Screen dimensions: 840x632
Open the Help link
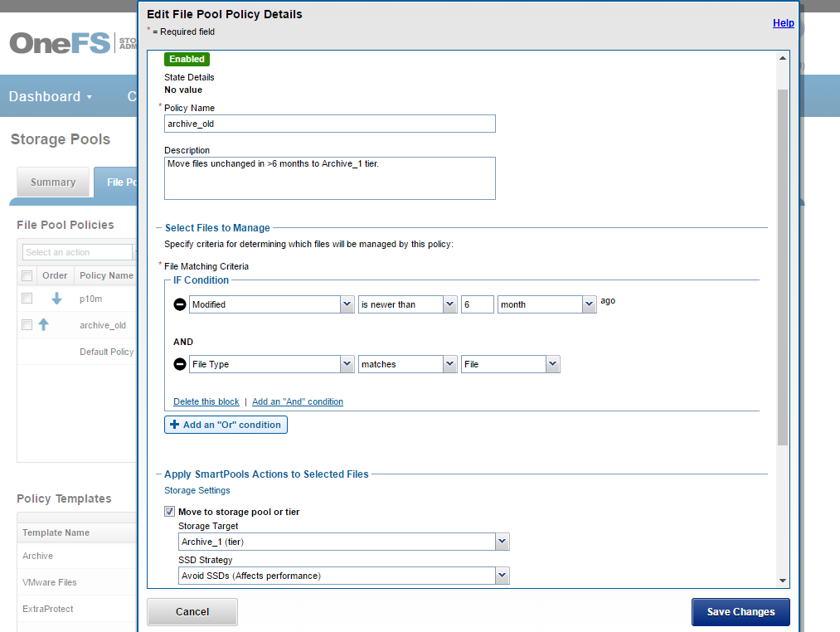[783, 22]
